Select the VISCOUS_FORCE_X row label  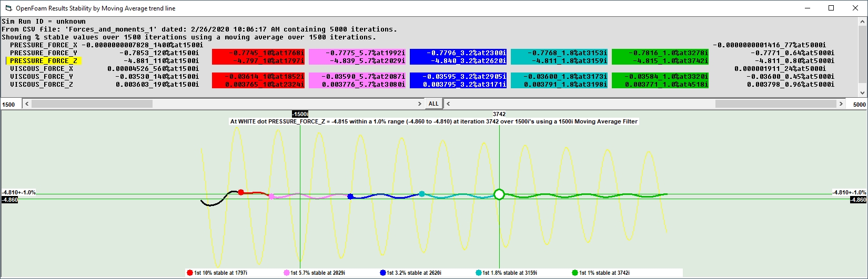click(42, 69)
